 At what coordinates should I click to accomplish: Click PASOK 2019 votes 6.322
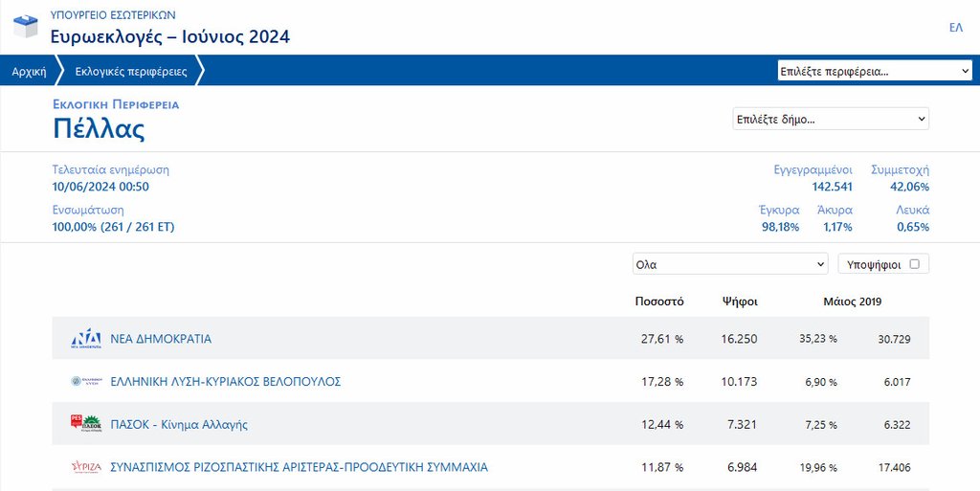tap(897, 425)
